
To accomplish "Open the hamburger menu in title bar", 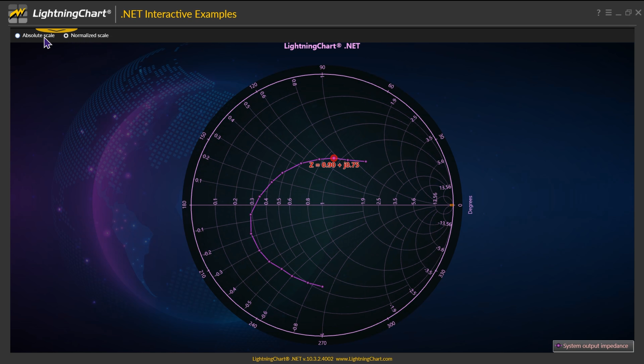I will 608,13.
